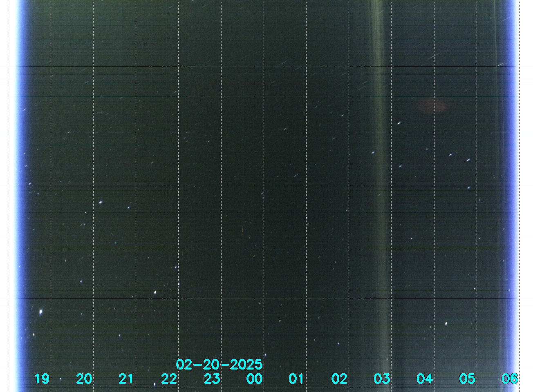Click the 19 hour label
This screenshot has height=392, width=533.
[42, 379]
